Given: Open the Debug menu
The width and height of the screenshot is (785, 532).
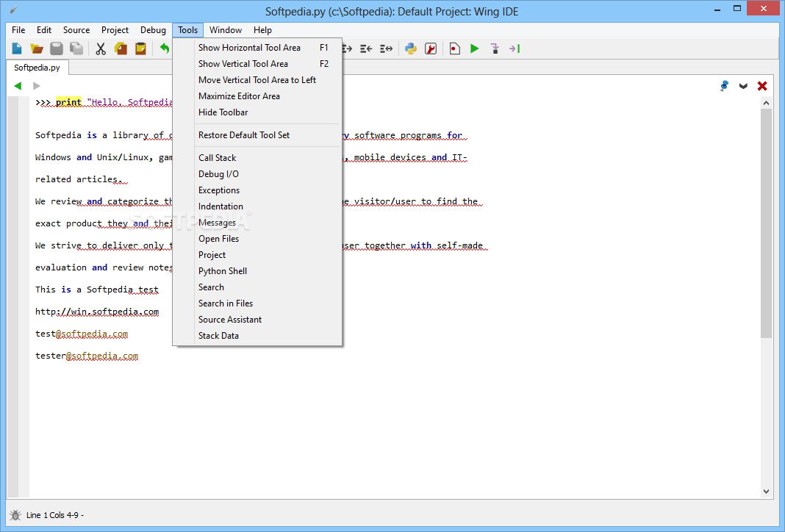Looking at the screenshot, I should [x=153, y=30].
